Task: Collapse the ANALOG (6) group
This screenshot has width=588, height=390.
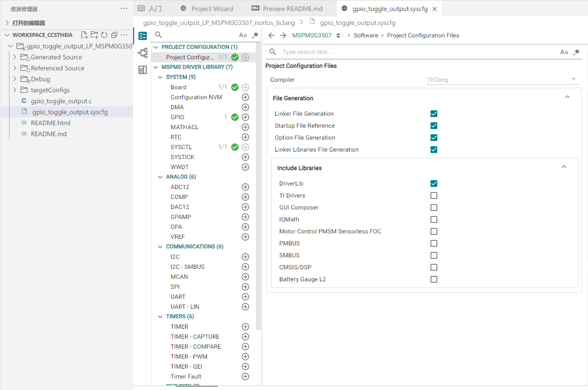Action: pyautogui.click(x=160, y=177)
